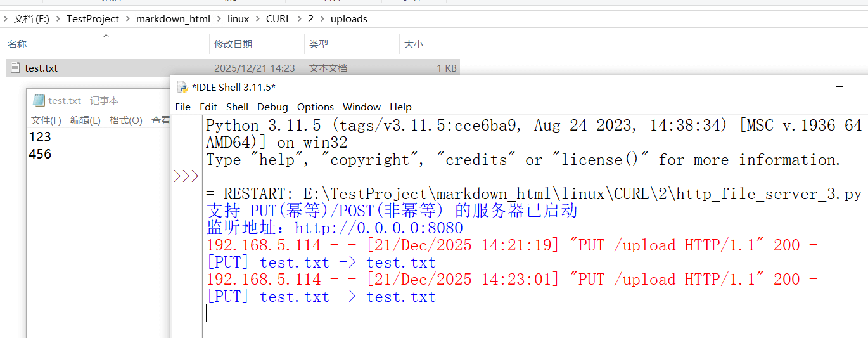Navigate to markdown_html in breadcrumb

tap(173, 18)
